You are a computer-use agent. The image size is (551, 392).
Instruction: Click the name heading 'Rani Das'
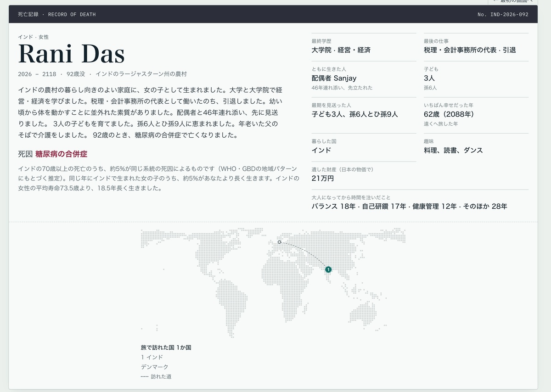coord(71,54)
